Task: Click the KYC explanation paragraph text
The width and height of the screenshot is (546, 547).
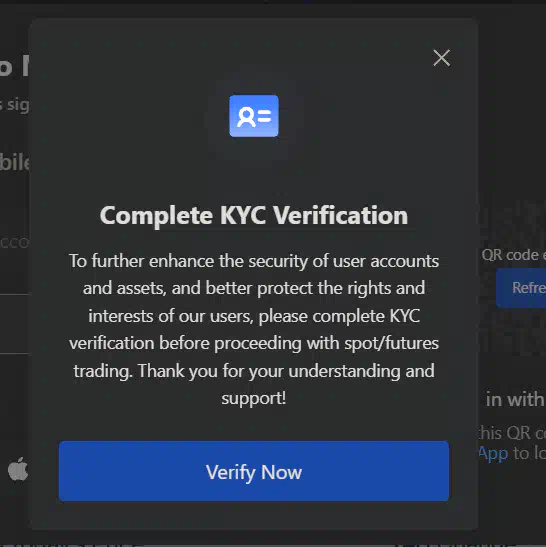Action: (254, 329)
